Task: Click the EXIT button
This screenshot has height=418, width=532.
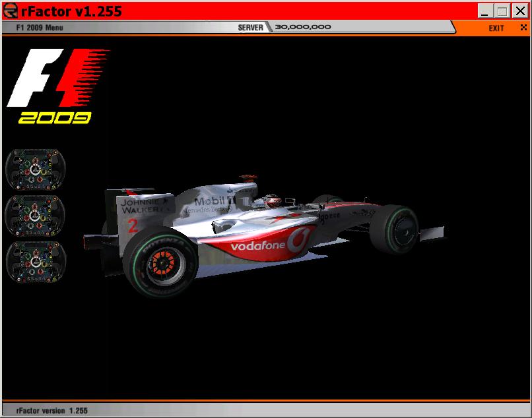Action: click(x=496, y=28)
